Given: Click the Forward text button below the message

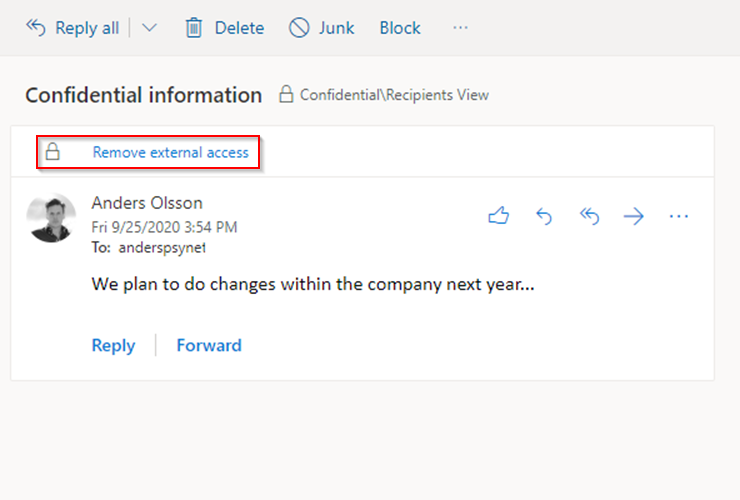Looking at the screenshot, I should 209,345.
